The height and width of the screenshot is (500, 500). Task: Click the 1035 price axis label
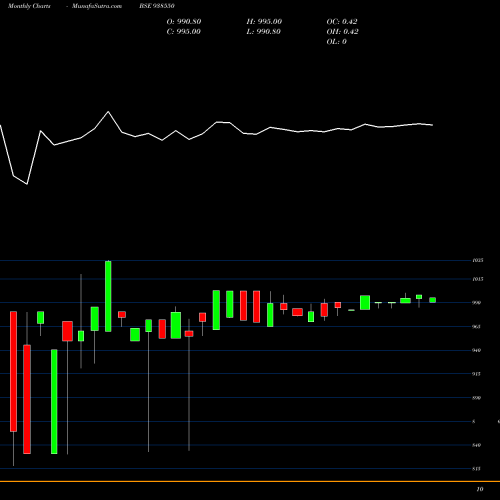click(x=478, y=260)
